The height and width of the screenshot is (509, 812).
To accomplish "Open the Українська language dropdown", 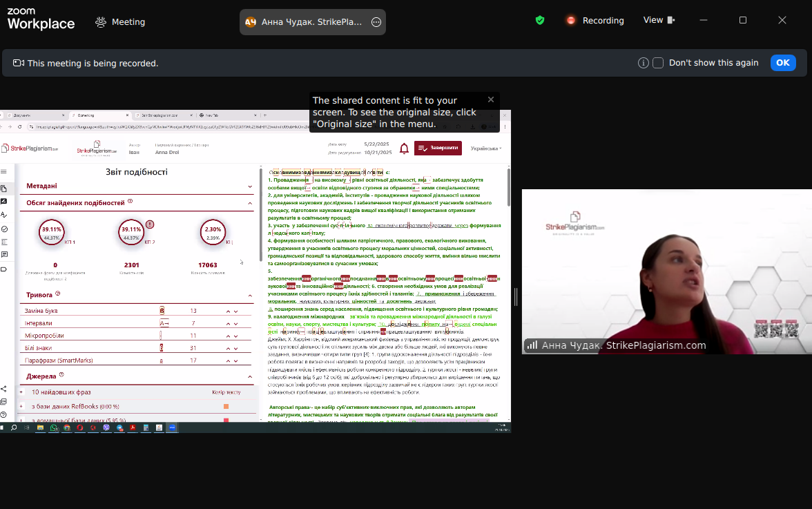I will (486, 148).
